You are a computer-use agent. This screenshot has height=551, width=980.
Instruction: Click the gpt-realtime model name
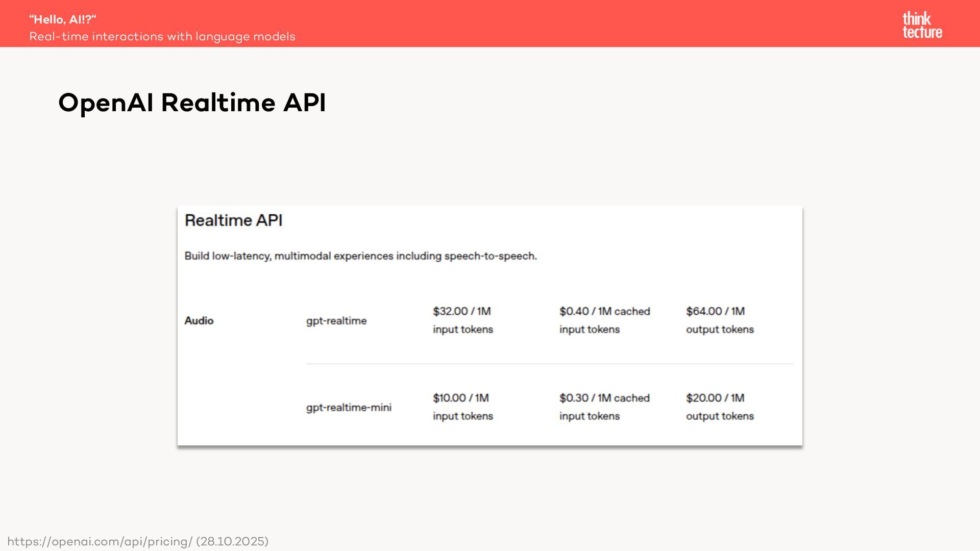point(336,321)
